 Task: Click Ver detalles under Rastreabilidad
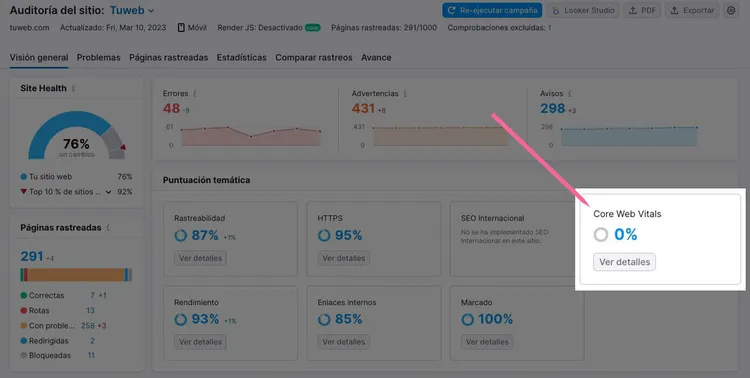[200, 258]
